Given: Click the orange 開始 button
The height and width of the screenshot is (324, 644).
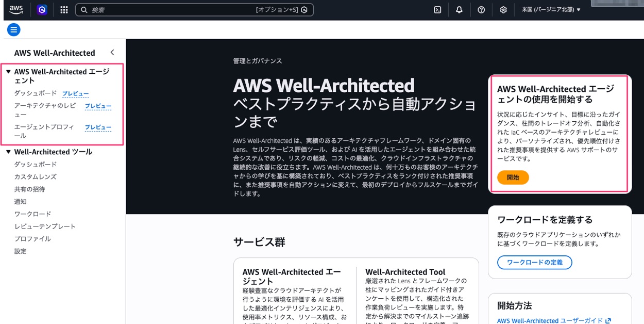Looking at the screenshot, I should pyautogui.click(x=513, y=177).
